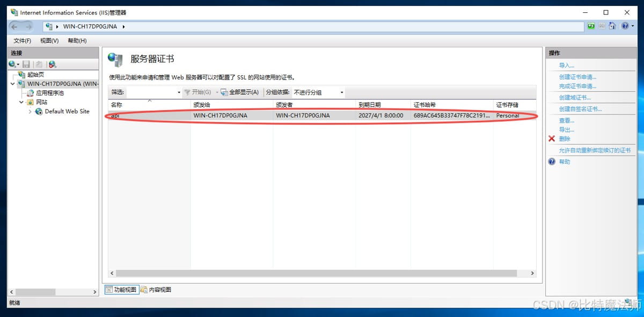This screenshot has height=317, width=644.
Task: Open the 帮助(H) menu
Action: [77, 41]
